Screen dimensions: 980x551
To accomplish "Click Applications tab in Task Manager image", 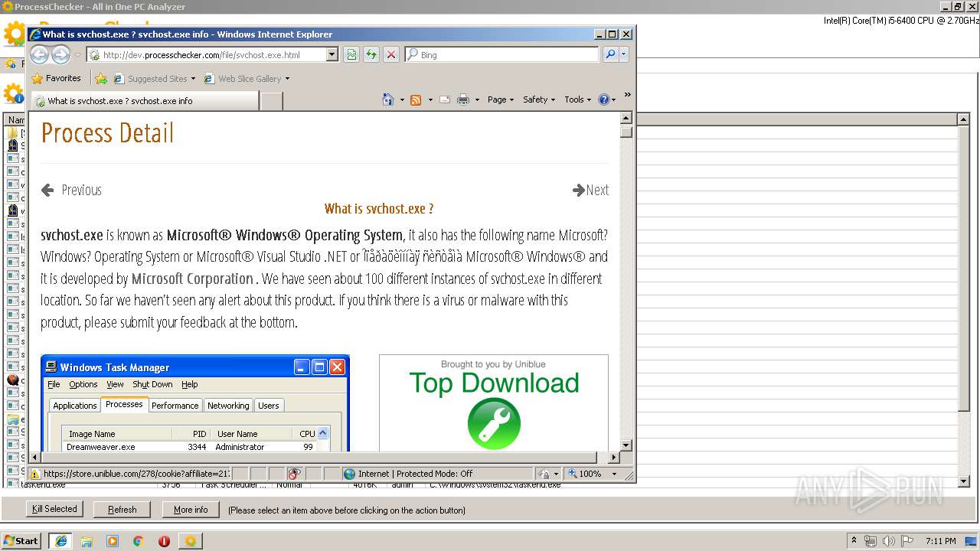I will click(x=75, y=406).
